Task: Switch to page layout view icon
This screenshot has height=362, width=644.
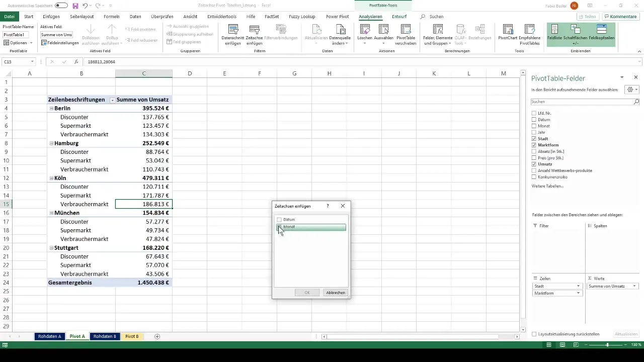Action: (x=562, y=345)
